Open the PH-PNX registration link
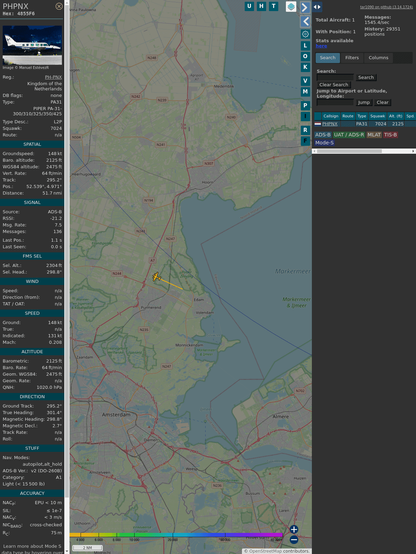416x554 pixels. click(53, 77)
